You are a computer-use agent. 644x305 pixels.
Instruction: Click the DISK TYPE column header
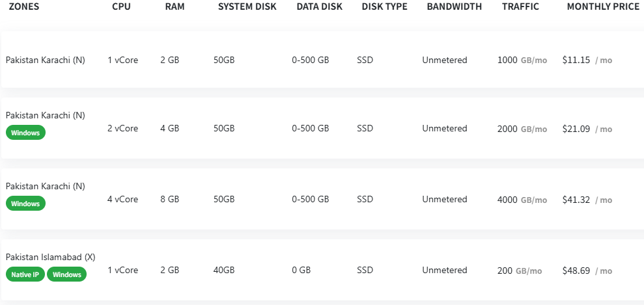tap(384, 7)
